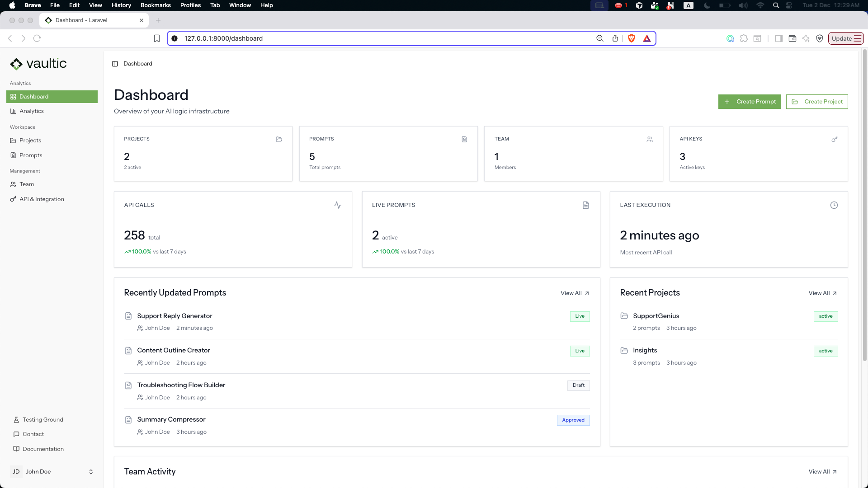Expand the John Doe user menu chevron
The height and width of the screenshot is (488, 868).
91,472
